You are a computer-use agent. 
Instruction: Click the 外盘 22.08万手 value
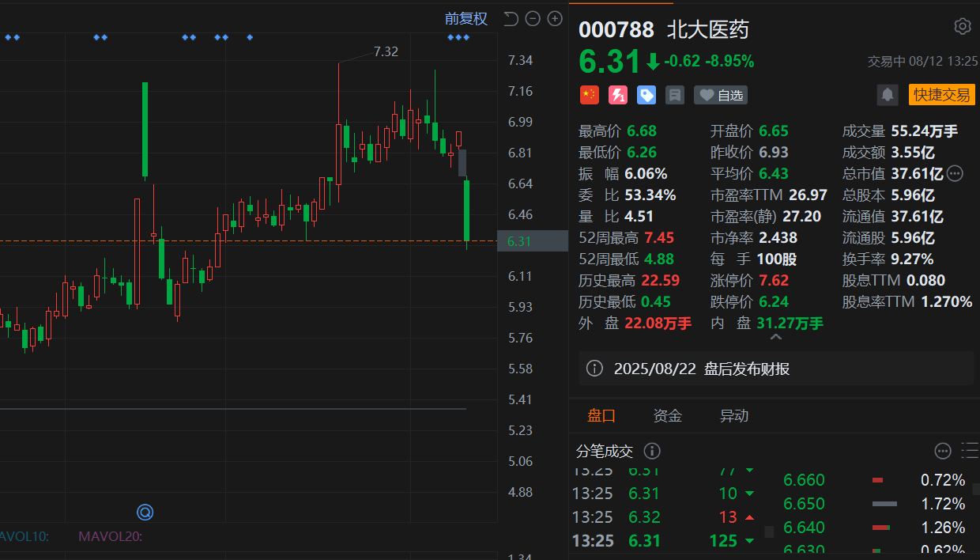click(x=658, y=323)
